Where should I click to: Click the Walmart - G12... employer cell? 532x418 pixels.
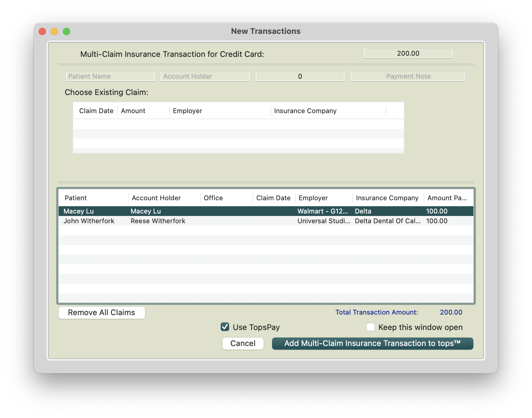[323, 211]
